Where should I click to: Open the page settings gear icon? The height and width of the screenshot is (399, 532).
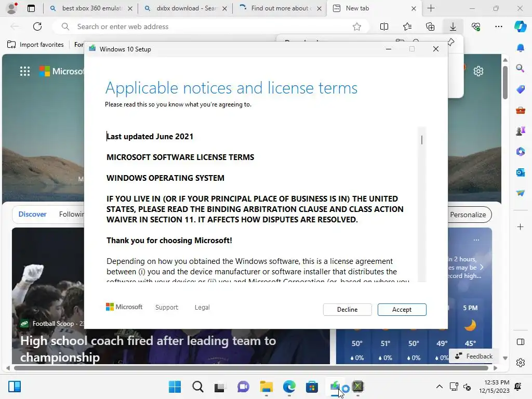click(x=478, y=71)
